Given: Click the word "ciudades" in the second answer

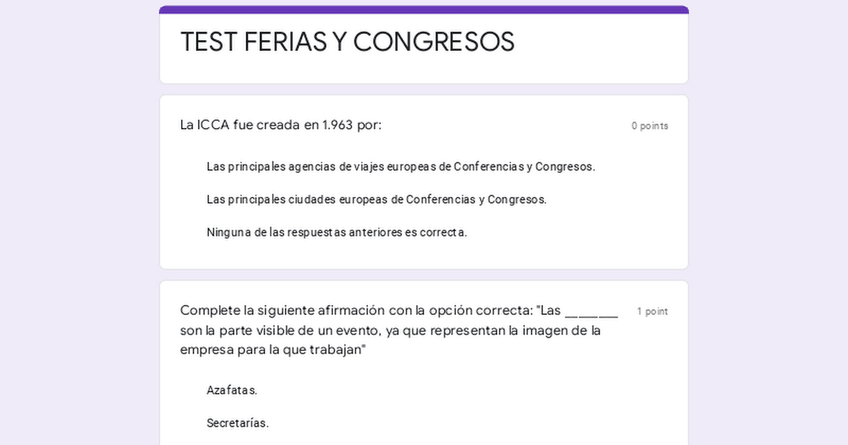Looking at the screenshot, I should point(311,200).
